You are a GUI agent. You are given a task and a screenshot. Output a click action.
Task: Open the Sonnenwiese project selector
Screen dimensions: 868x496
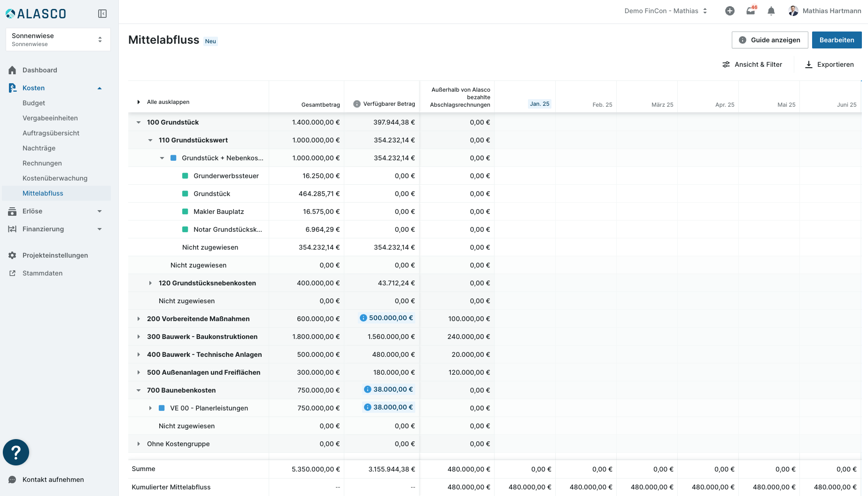click(58, 39)
